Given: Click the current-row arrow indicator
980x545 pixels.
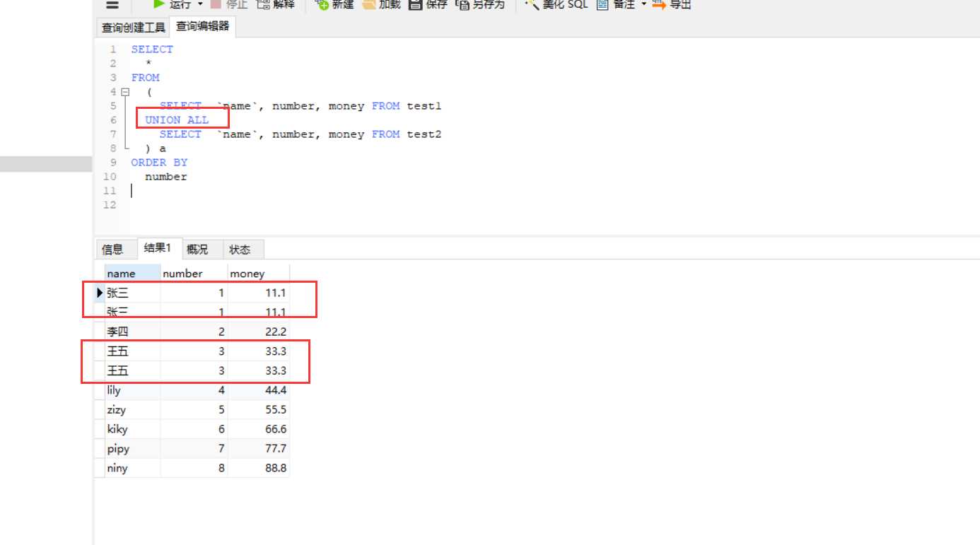Looking at the screenshot, I should tap(100, 293).
